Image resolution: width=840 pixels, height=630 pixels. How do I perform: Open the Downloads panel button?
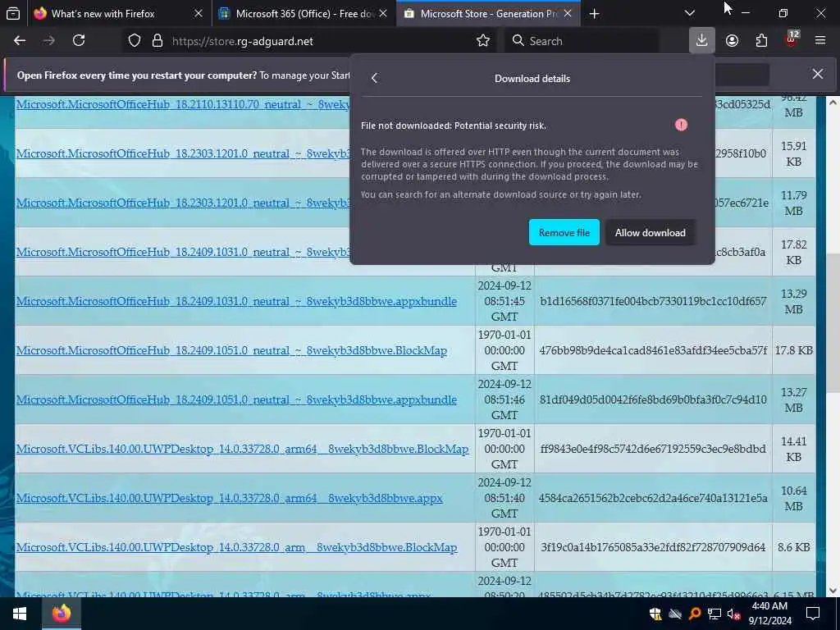point(702,41)
